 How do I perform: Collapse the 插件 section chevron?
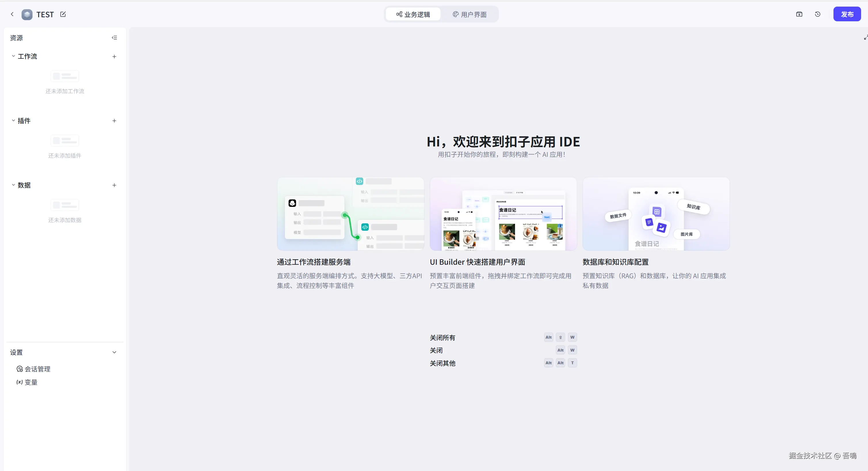pyautogui.click(x=14, y=121)
